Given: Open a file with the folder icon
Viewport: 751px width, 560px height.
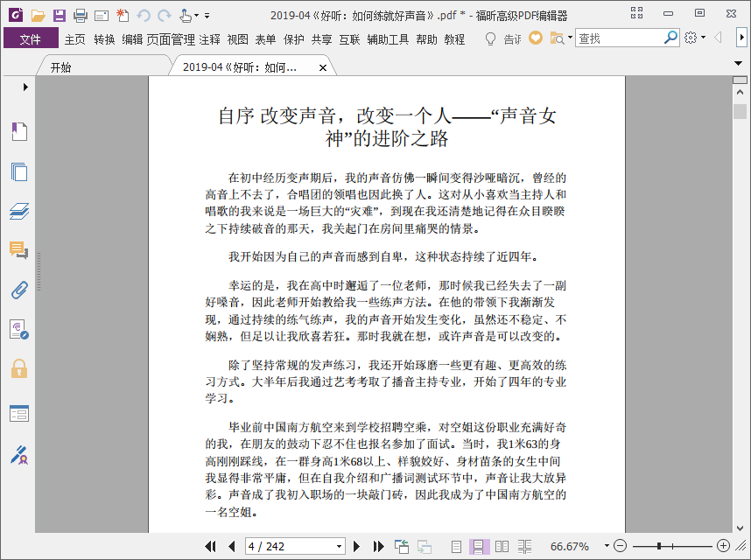Looking at the screenshot, I should click(38, 16).
